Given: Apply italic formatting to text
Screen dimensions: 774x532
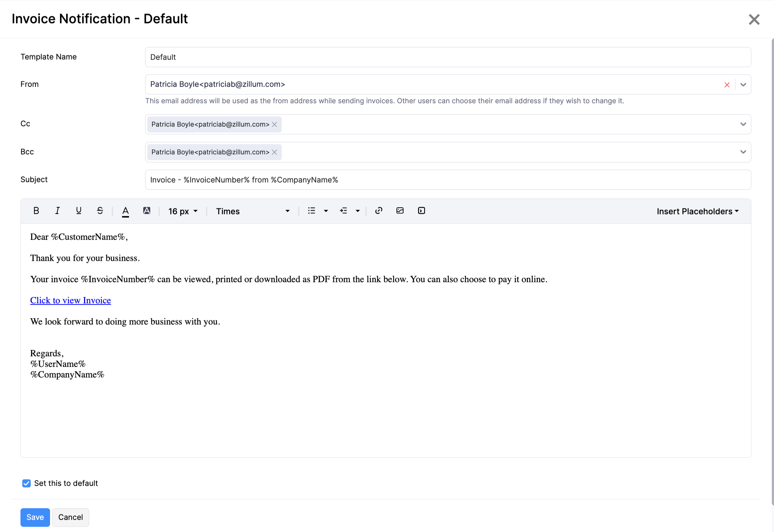Looking at the screenshot, I should pos(57,210).
